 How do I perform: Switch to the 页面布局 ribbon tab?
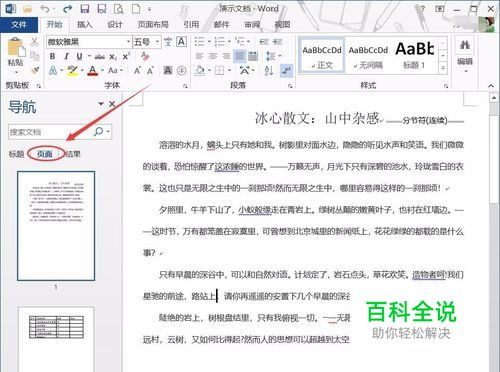tap(153, 24)
